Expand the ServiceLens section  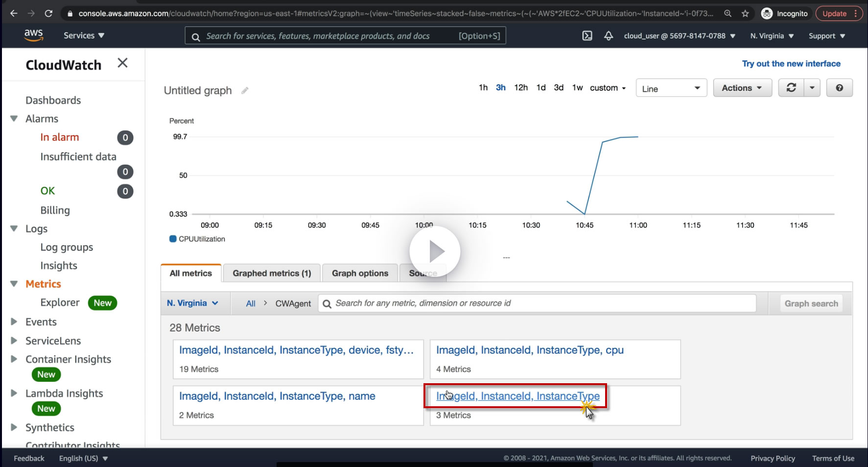pyautogui.click(x=14, y=341)
